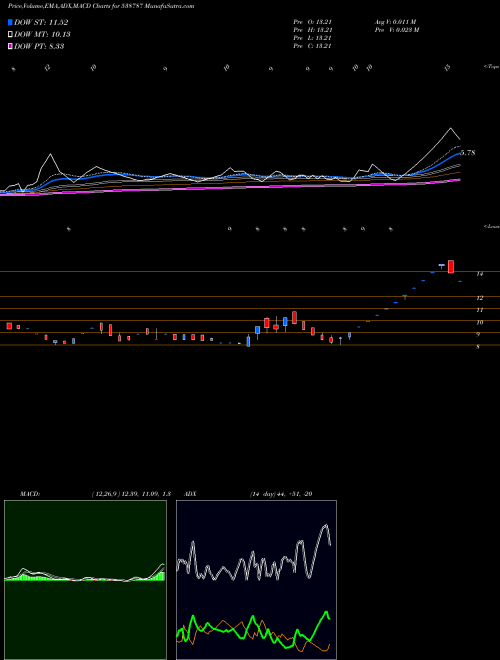Viewport: 500px width, 660px height.
Task: Click the large red candlestick above the 14 line
Action: click(451, 267)
